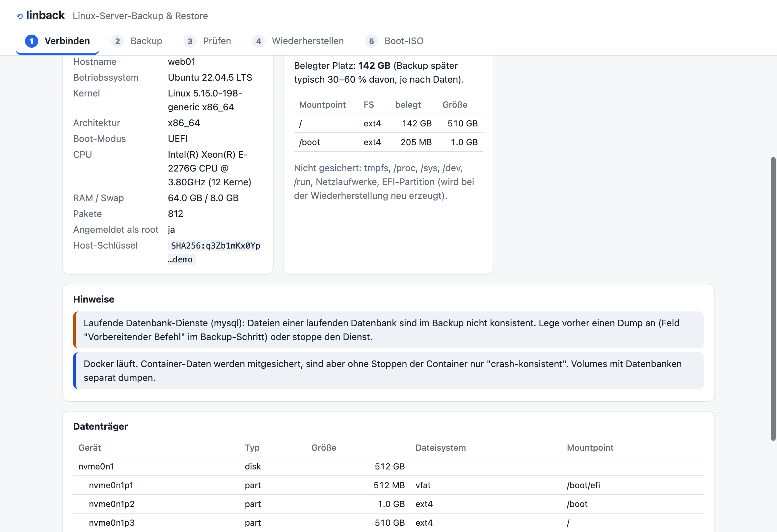Select the nvme0n1p2 partition row

pyautogui.click(x=388, y=504)
